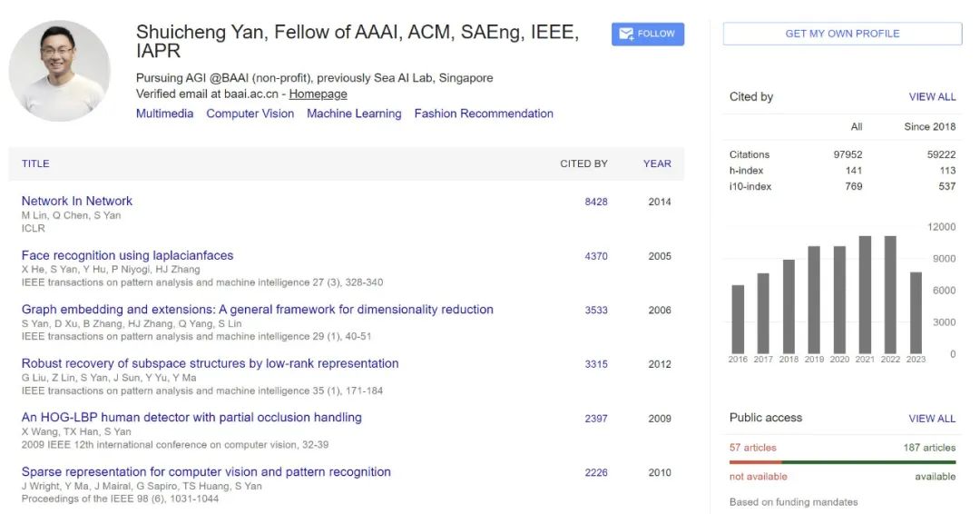Open Face recognition using laplacianfaces paper
980x514 pixels.
pos(127,255)
